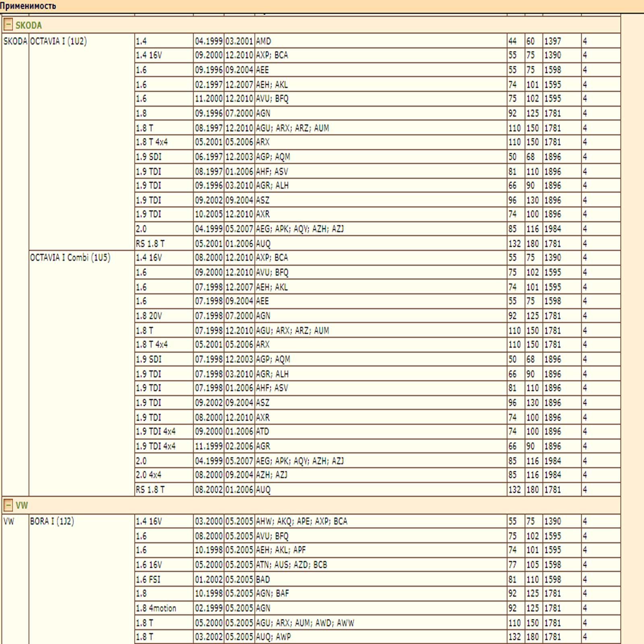Click the SKODA group header label
Screen dimensions: 644x644
point(29,25)
